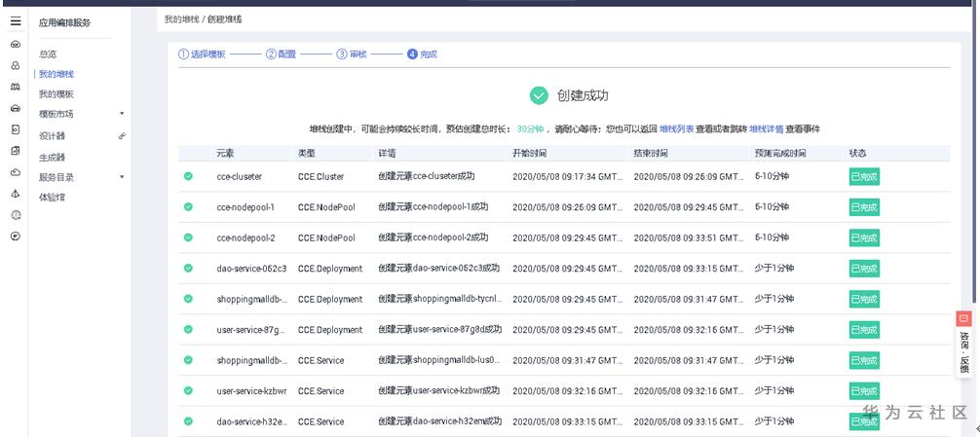Click the cce-nodepool-1 element name
The width and height of the screenshot is (980, 437).
point(245,207)
